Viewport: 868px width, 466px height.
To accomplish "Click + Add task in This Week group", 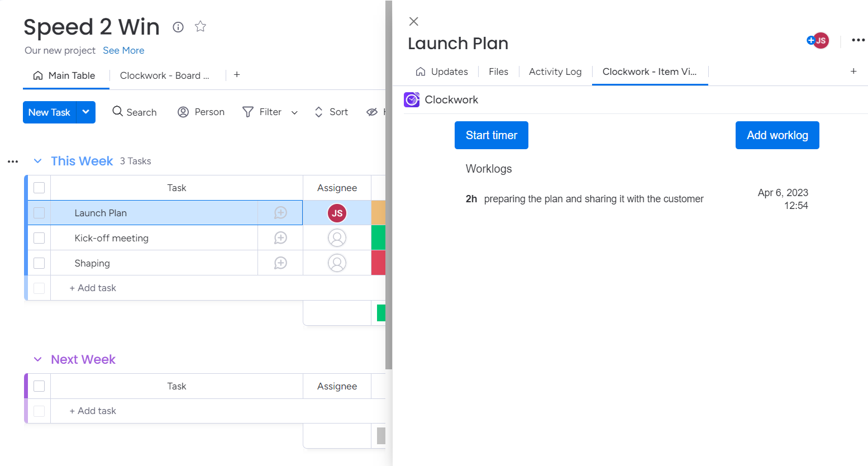I will (93, 288).
